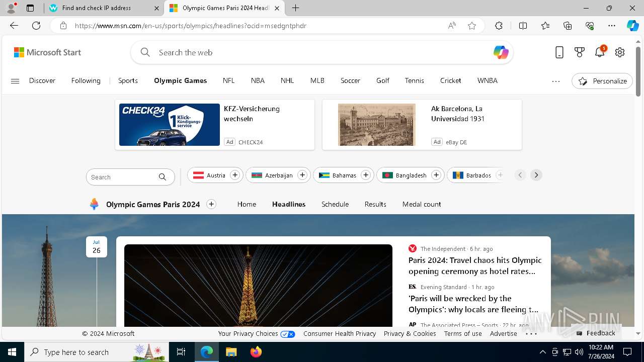Close the Olympic Games Paris 2024 tab
The image size is (644, 362).
[x=277, y=8]
